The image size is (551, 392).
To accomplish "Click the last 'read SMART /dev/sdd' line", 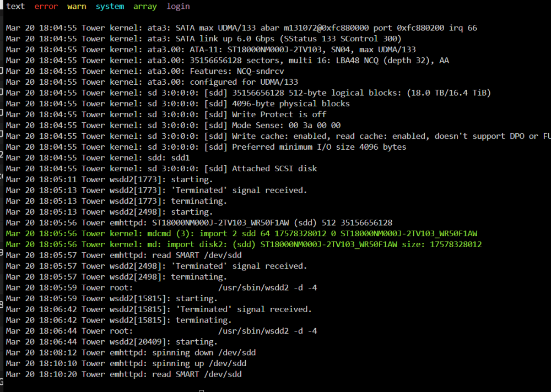I will [x=123, y=374].
